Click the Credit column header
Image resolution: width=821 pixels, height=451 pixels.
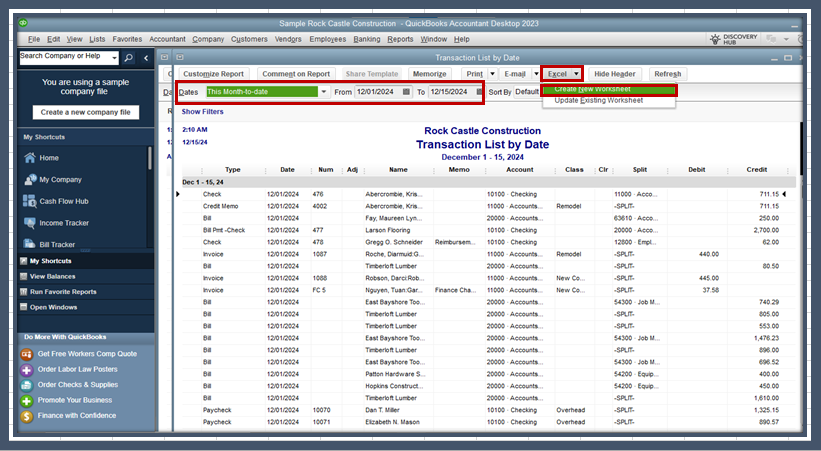(x=757, y=170)
